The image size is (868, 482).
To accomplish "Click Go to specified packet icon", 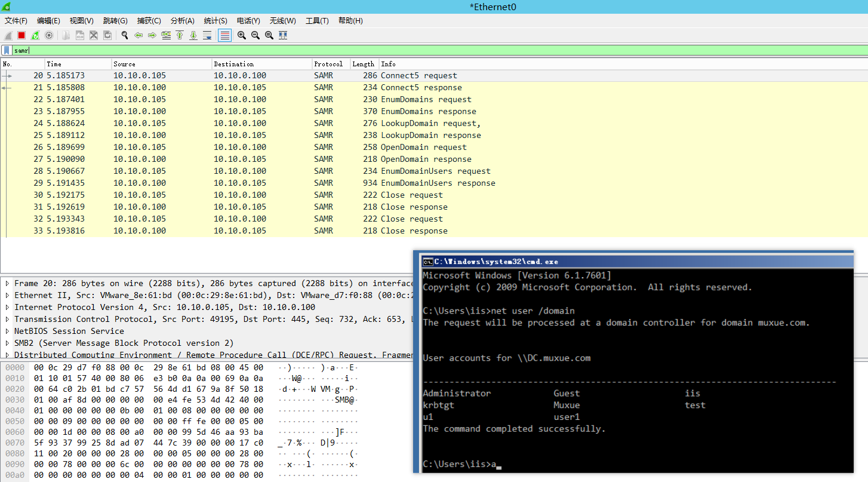I will 166,35.
